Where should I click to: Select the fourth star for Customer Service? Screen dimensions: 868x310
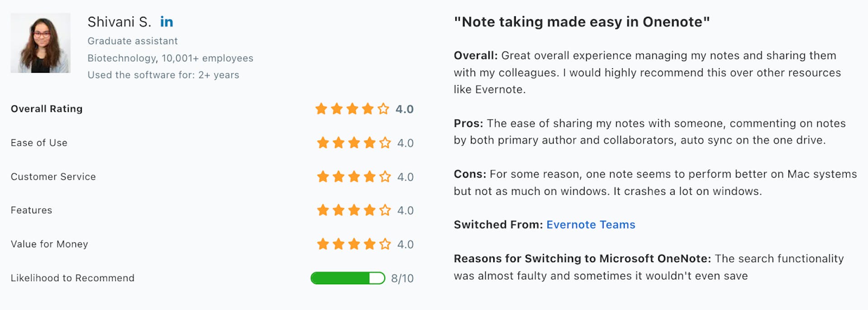click(x=370, y=177)
